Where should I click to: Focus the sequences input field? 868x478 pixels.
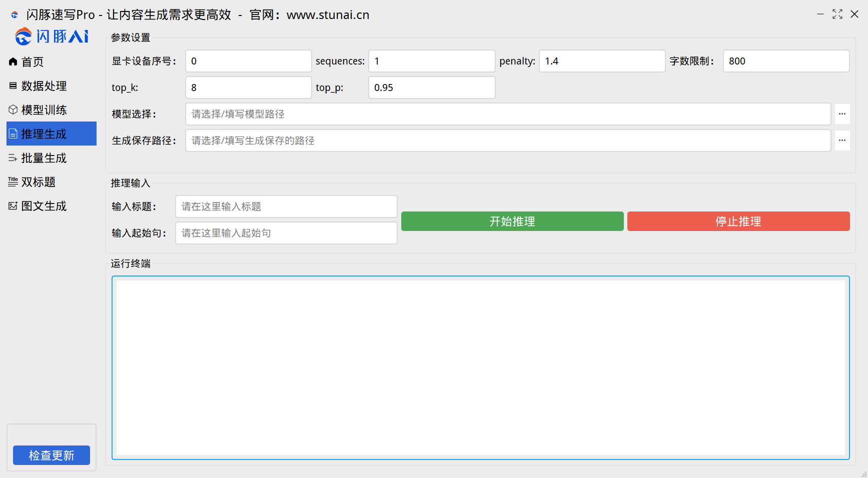tap(432, 61)
